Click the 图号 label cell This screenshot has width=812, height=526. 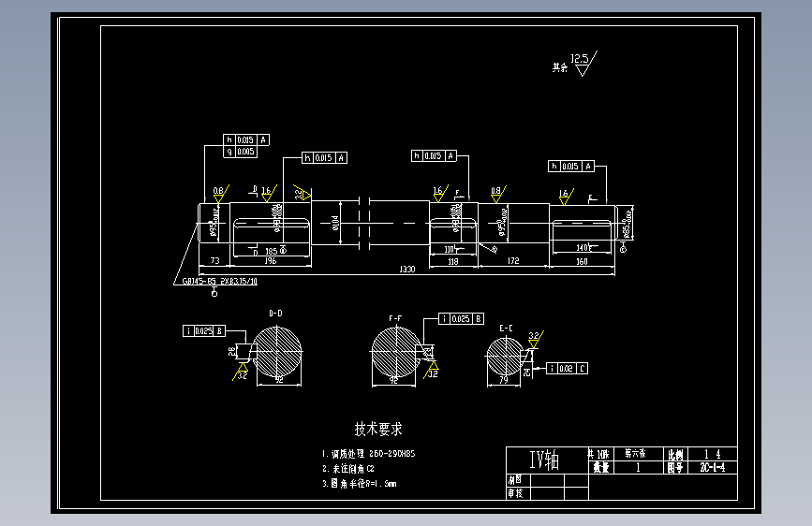coord(675,467)
